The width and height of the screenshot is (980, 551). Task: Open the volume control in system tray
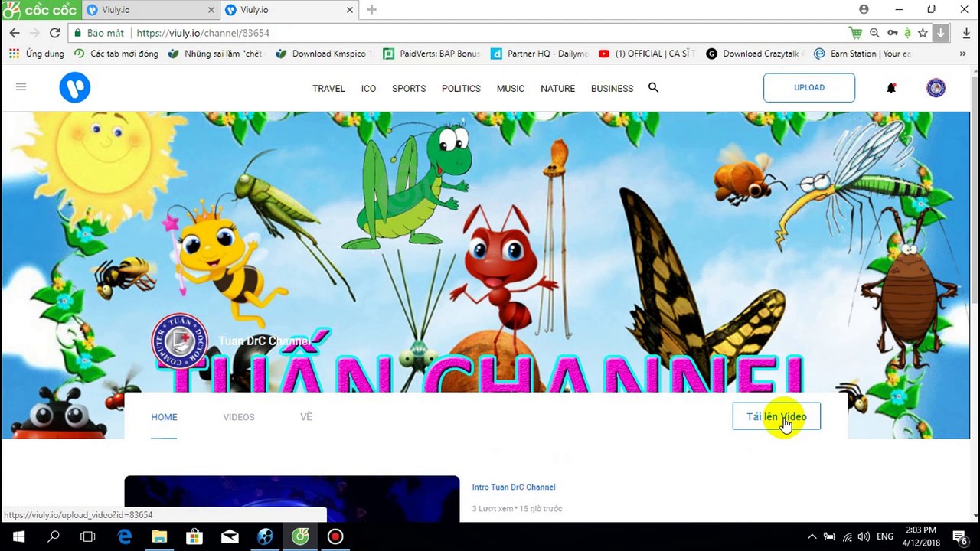point(864,536)
